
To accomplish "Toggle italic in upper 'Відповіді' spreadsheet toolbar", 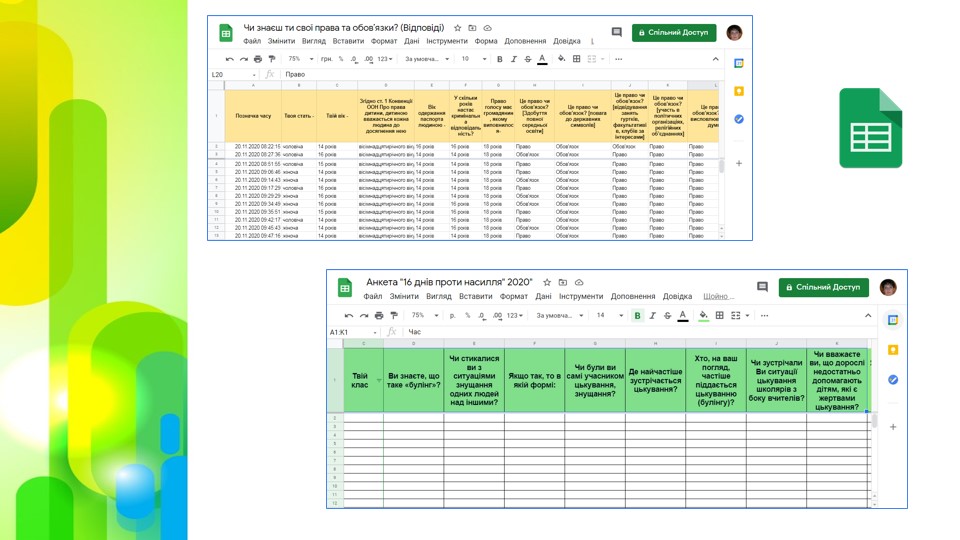I will [x=514, y=59].
